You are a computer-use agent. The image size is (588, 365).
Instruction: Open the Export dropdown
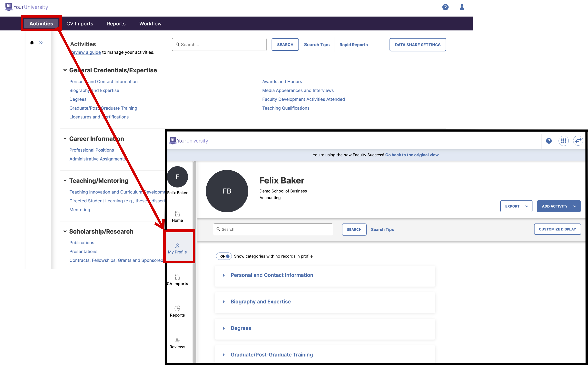(x=516, y=206)
